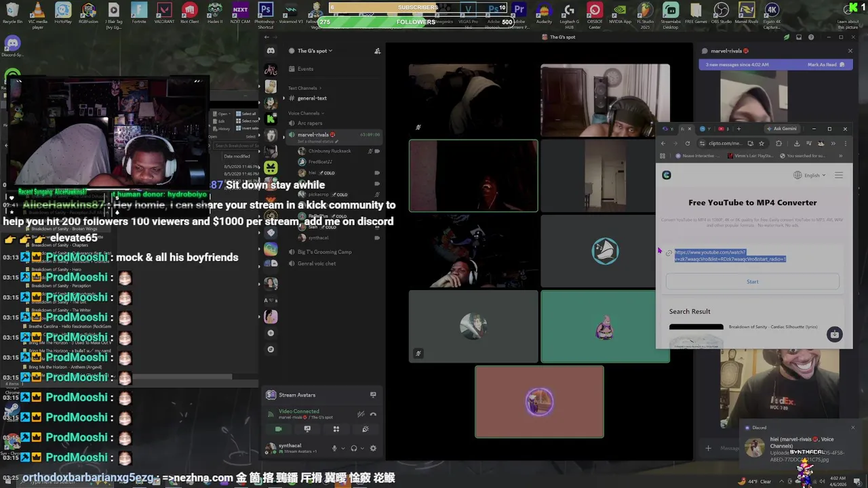Viewport: 868px width, 488px height.
Task: Select the pink user video tile
Action: (539, 402)
